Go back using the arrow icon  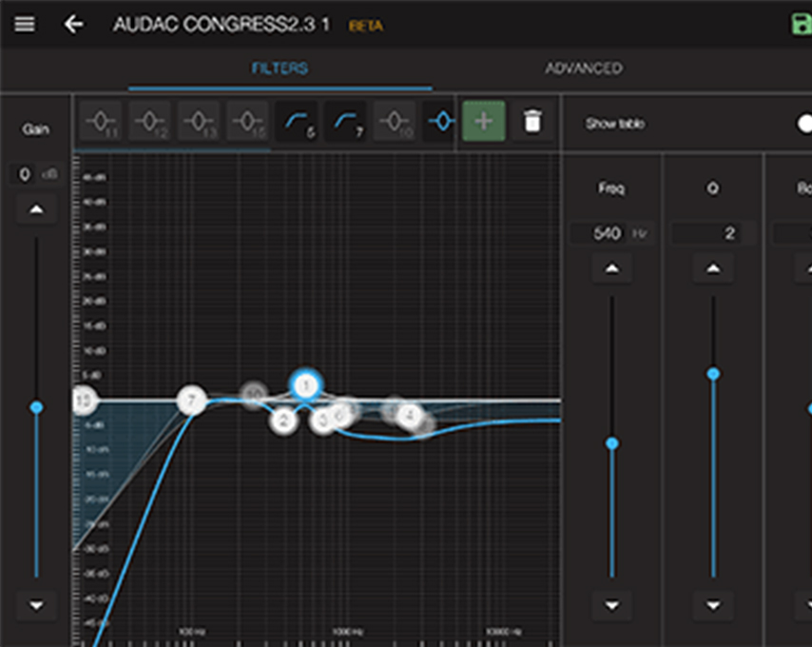point(73,24)
